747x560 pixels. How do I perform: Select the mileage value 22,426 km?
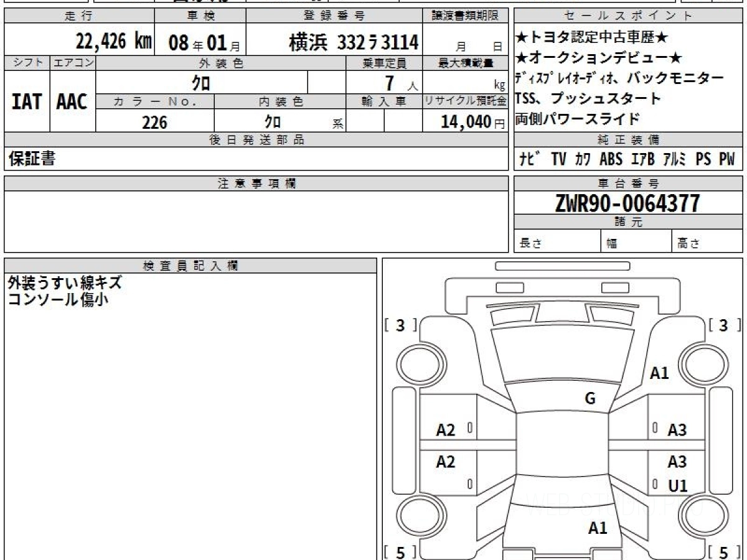click(x=114, y=42)
